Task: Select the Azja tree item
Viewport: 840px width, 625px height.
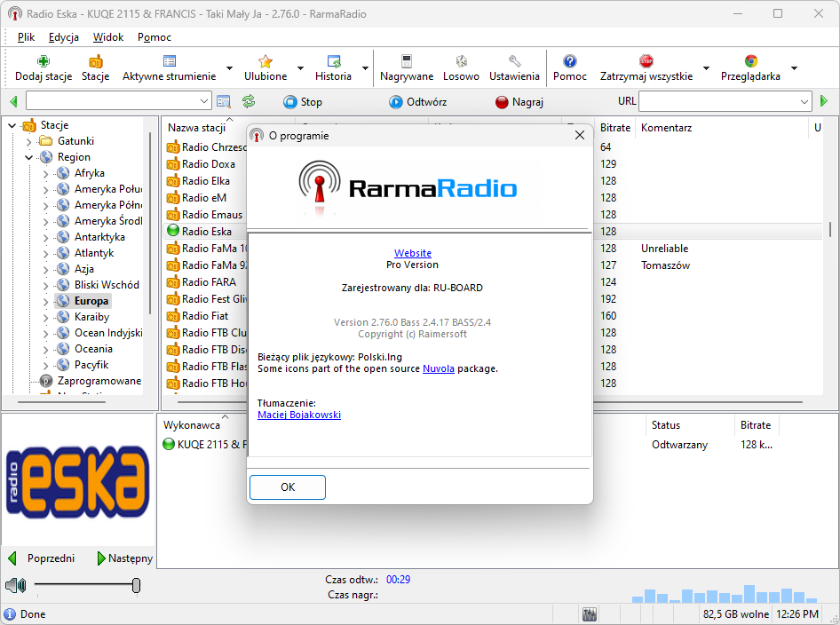Action: 84,269
